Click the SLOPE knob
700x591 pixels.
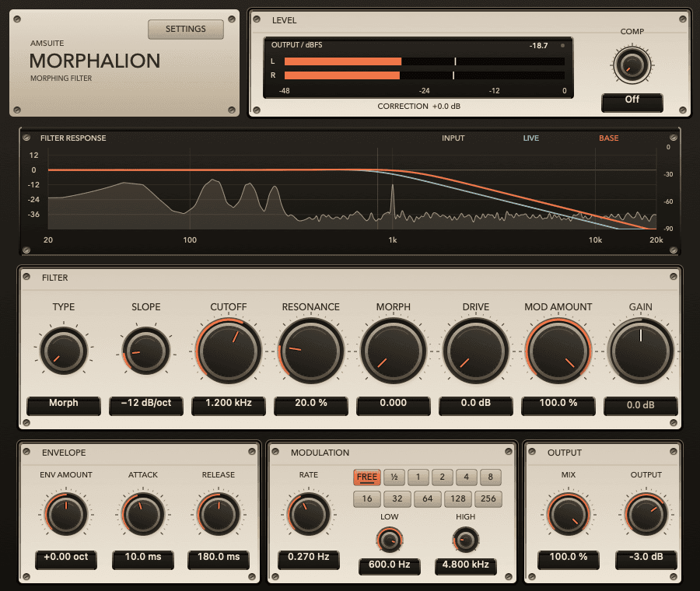click(146, 351)
